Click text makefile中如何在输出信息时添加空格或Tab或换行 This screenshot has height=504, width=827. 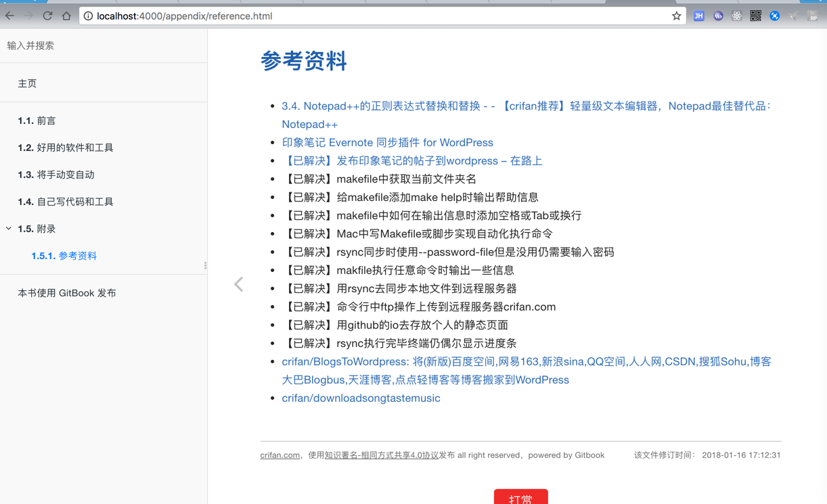(x=459, y=216)
